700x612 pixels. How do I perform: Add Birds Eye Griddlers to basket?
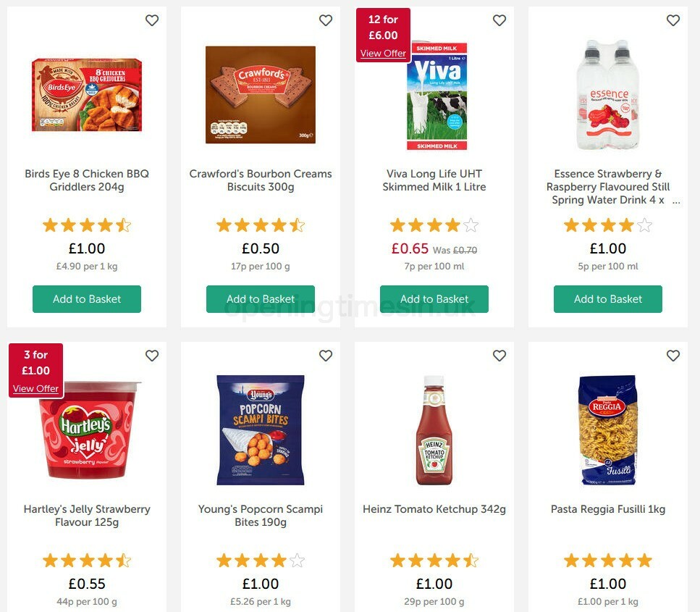click(87, 299)
